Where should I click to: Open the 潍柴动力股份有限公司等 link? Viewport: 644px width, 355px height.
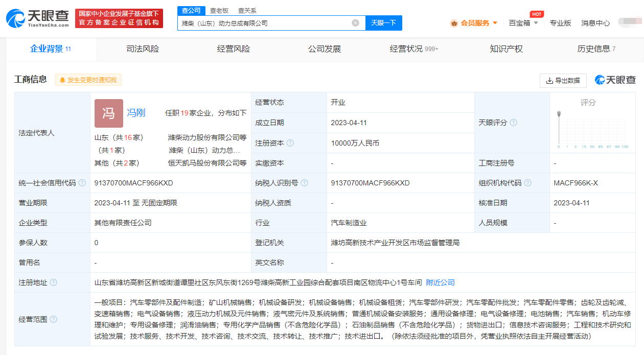point(208,137)
